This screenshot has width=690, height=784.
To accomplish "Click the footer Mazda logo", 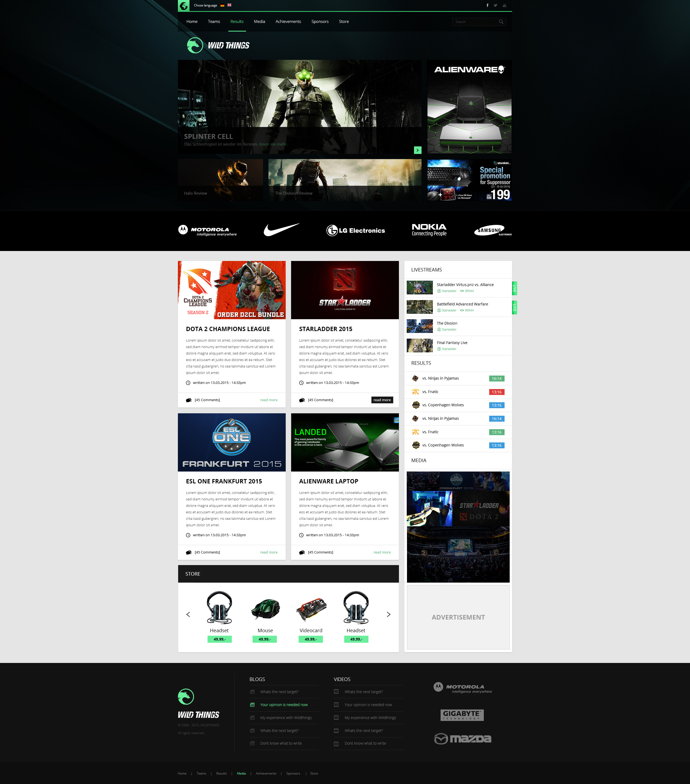I will pyautogui.click(x=463, y=738).
